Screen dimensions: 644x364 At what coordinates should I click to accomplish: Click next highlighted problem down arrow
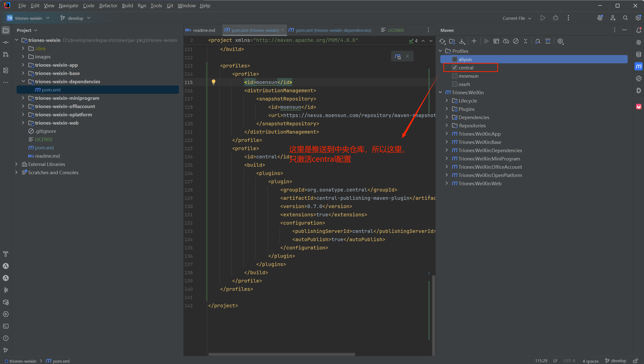431,41
